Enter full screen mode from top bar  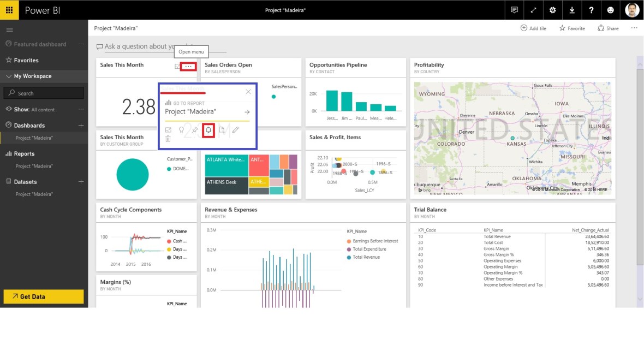[533, 10]
